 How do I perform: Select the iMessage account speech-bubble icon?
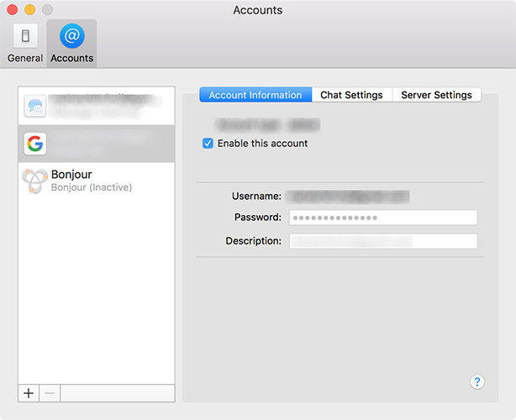35,106
